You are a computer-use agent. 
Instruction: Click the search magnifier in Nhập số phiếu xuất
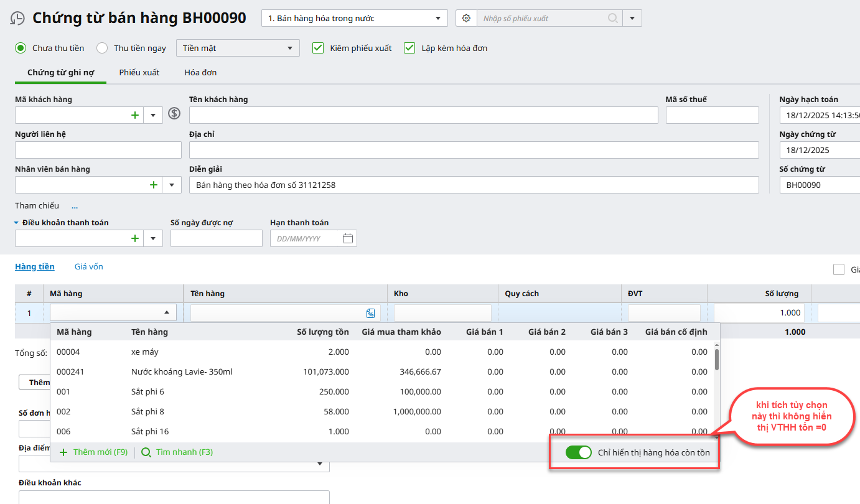pos(613,19)
